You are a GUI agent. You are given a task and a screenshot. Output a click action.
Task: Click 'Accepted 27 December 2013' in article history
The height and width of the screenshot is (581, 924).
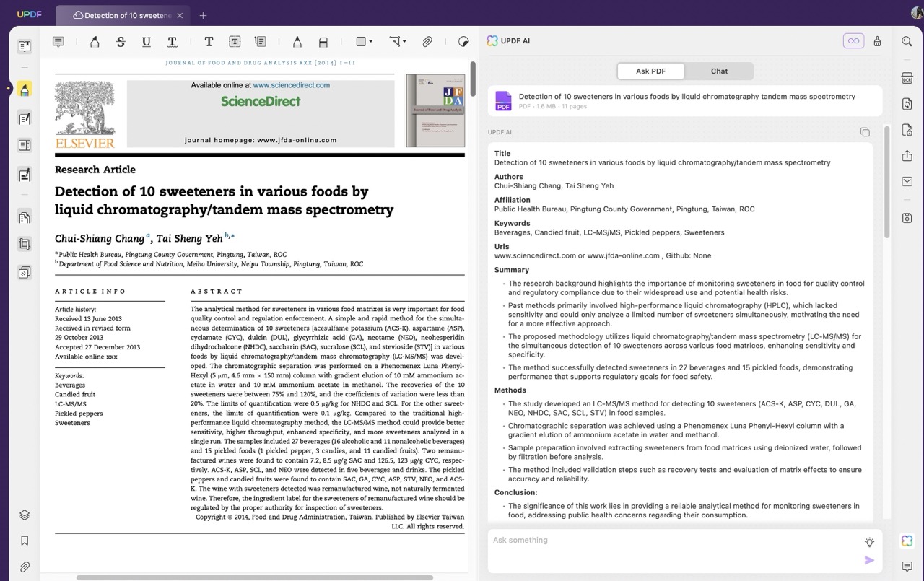point(97,347)
